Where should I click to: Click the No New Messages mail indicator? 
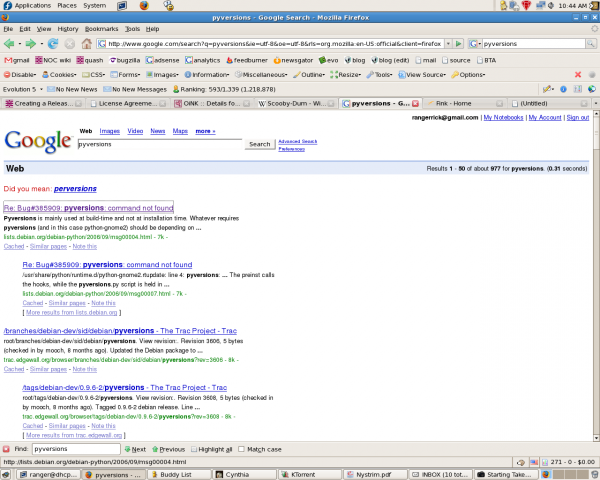click(135, 89)
